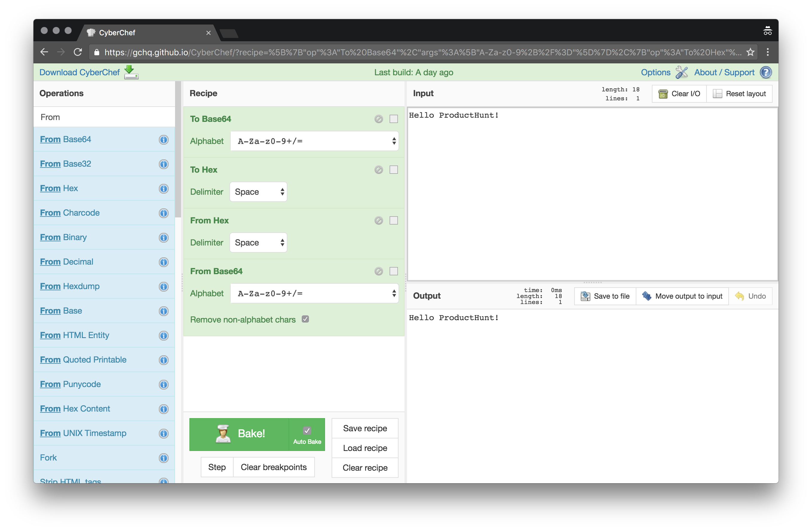Uncheck Remove non-alphabet chars

point(305,319)
